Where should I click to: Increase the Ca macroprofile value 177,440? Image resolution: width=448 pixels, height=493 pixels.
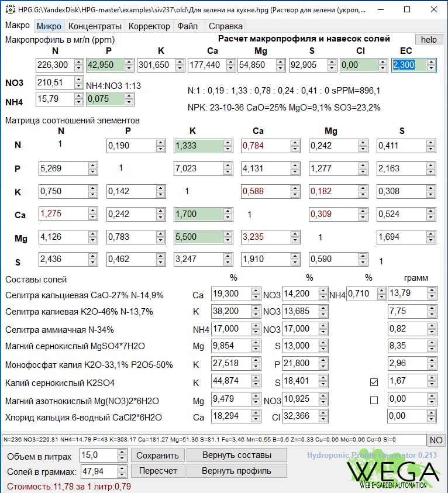(x=231, y=62)
